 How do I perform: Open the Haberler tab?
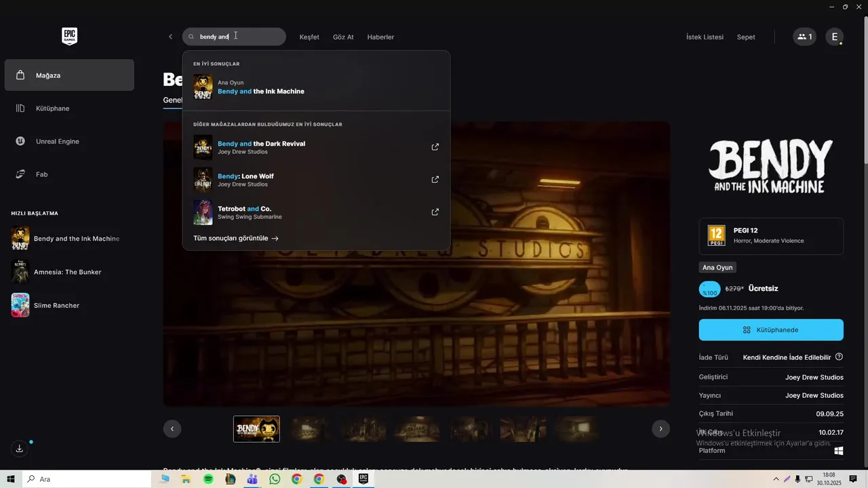tap(380, 37)
